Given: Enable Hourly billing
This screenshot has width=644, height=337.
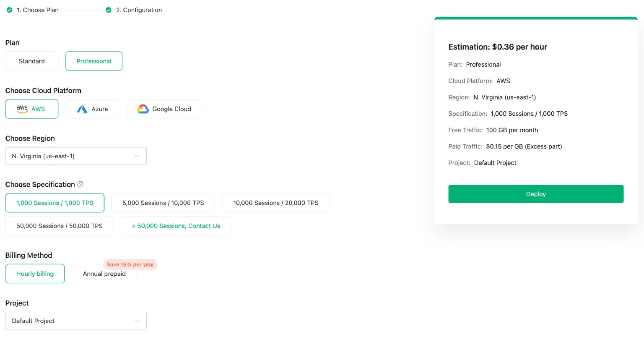Looking at the screenshot, I should click(35, 274).
